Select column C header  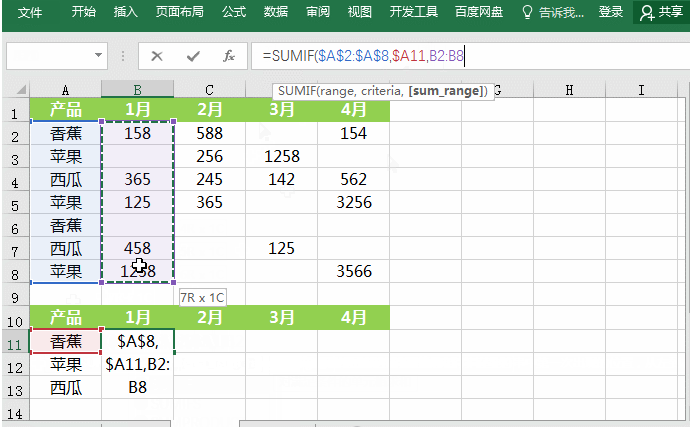[x=209, y=90]
